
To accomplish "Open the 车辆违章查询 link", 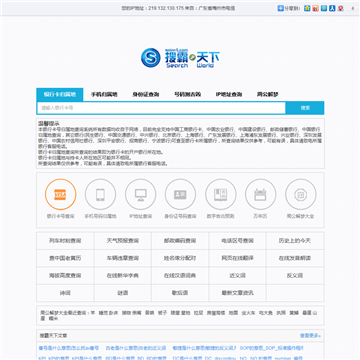I will click(x=123, y=258).
